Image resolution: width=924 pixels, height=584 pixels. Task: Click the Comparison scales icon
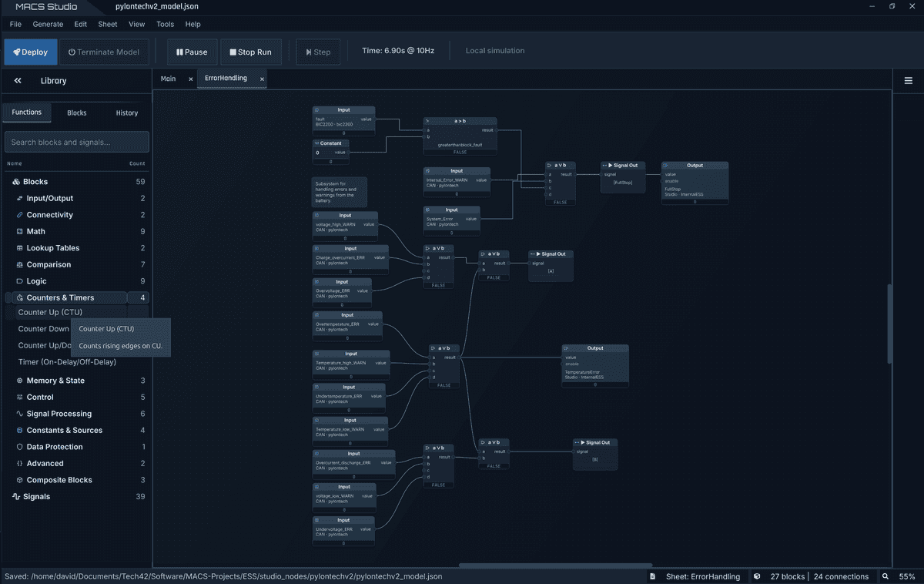coord(19,264)
